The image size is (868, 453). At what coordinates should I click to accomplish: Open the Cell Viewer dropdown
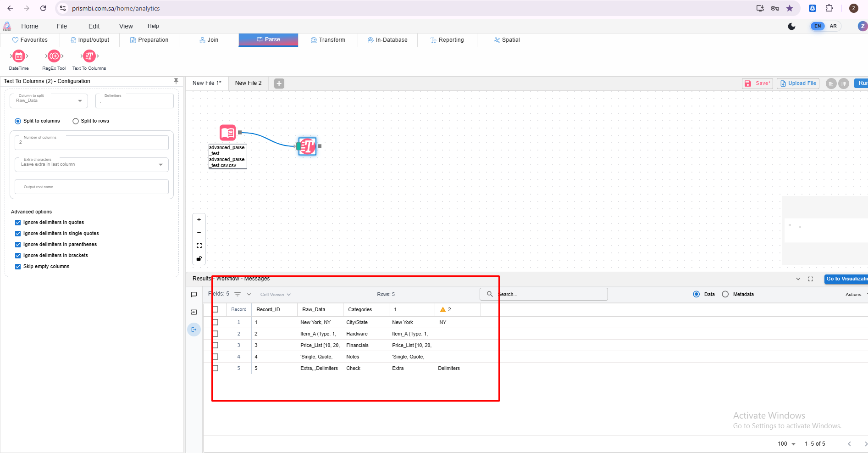point(275,295)
